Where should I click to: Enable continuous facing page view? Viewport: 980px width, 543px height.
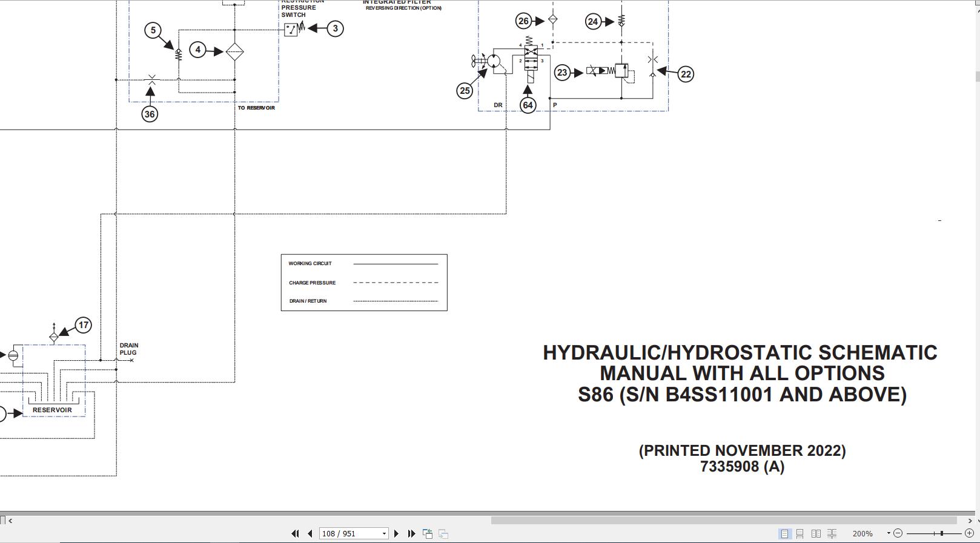[832, 533]
